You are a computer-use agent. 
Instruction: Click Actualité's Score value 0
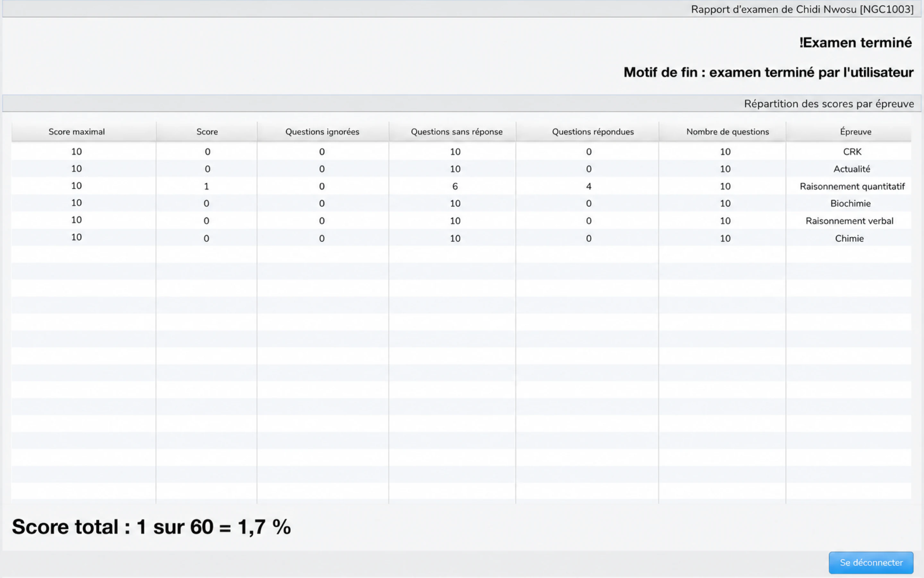(207, 169)
